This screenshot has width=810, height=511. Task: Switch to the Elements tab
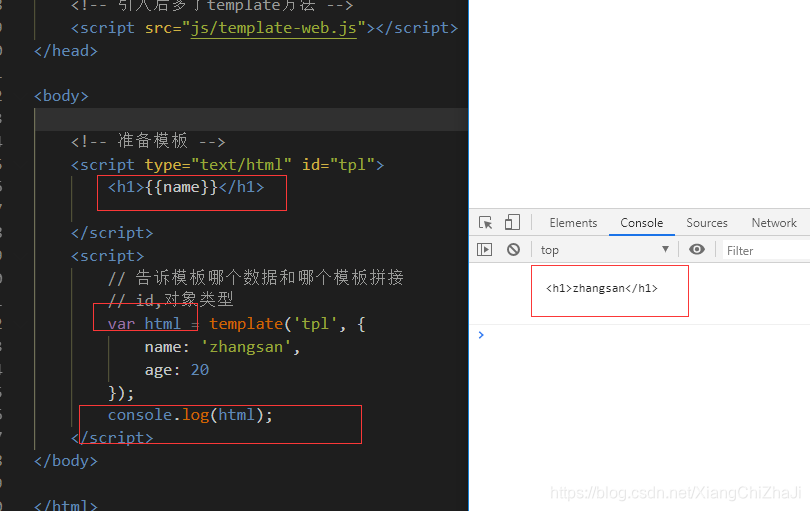[573, 223]
